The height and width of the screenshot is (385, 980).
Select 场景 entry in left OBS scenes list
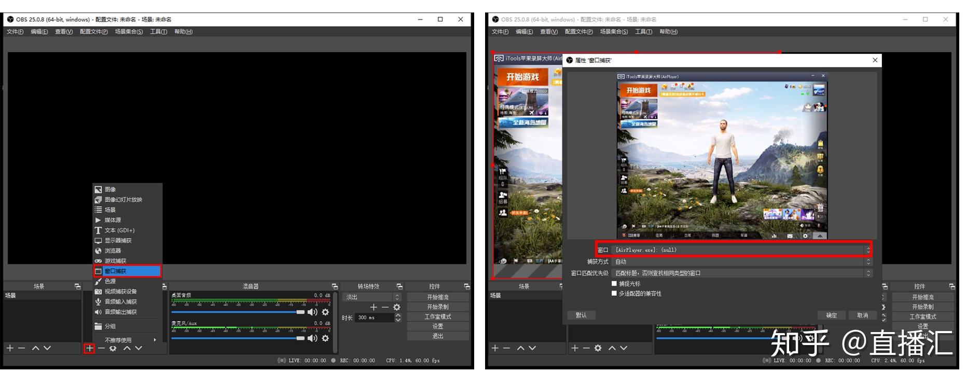pyautogui.click(x=43, y=296)
